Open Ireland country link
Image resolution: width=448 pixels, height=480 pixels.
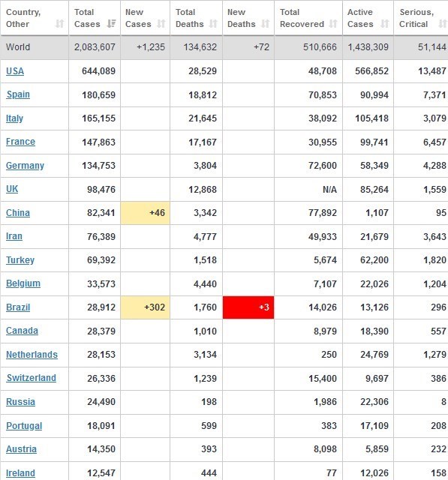point(20,473)
